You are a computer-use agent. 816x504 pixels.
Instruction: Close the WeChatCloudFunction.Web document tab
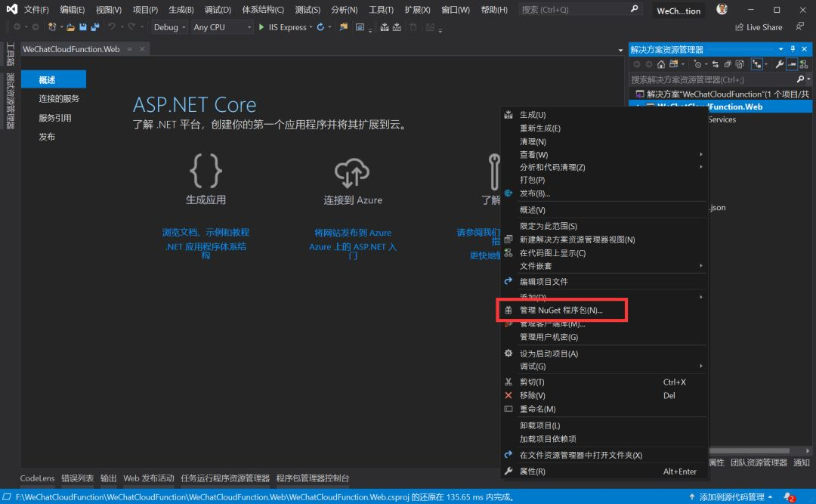point(142,49)
